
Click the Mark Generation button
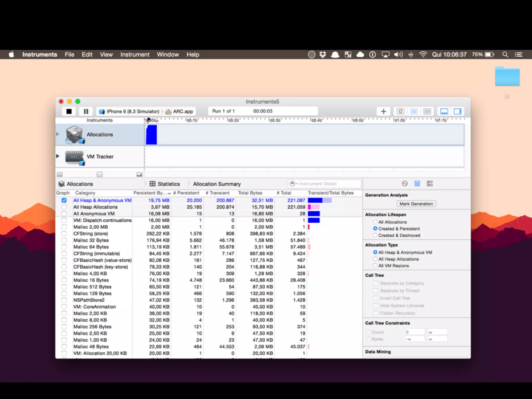tap(416, 204)
